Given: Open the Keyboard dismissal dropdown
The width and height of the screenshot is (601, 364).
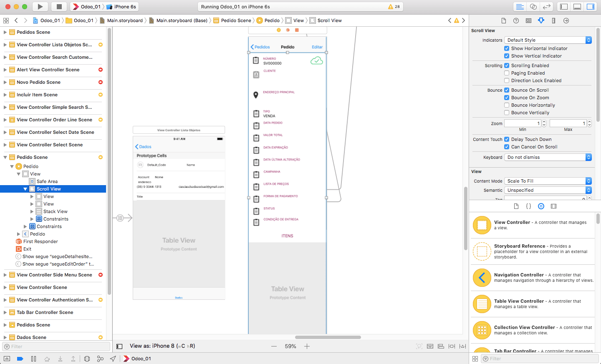Looking at the screenshot, I should tap(547, 157).
